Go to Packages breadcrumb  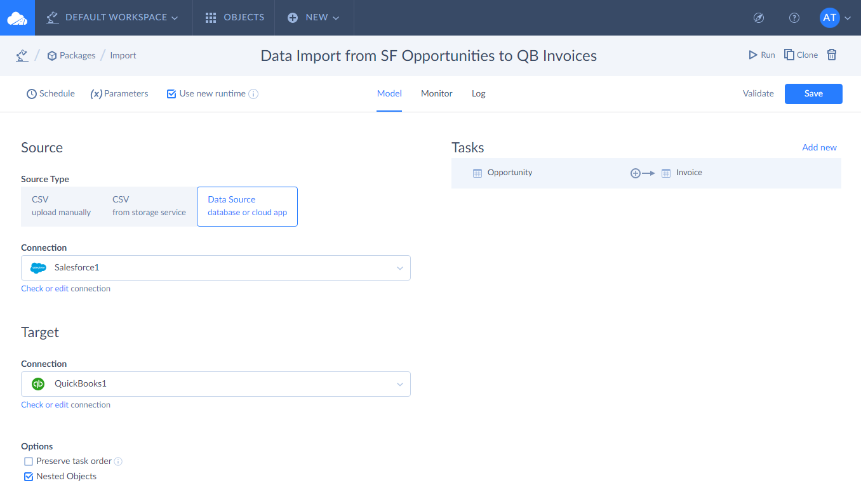pos(71,55)
